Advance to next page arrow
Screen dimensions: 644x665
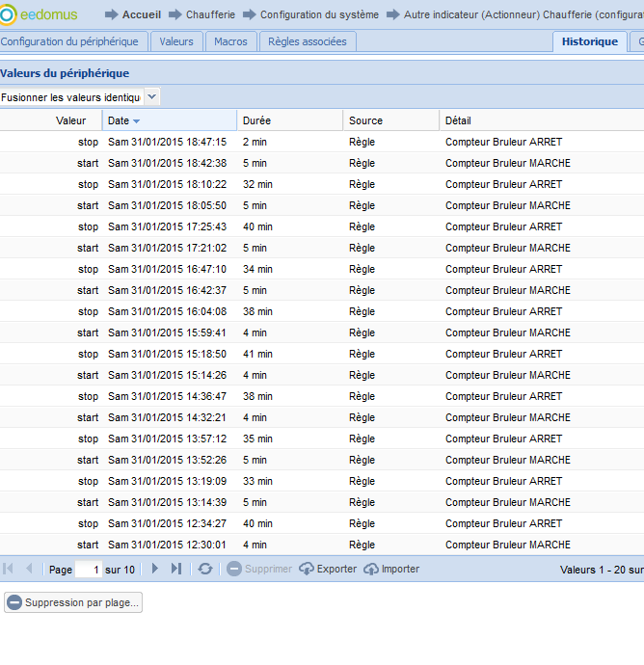click(154, 569)
